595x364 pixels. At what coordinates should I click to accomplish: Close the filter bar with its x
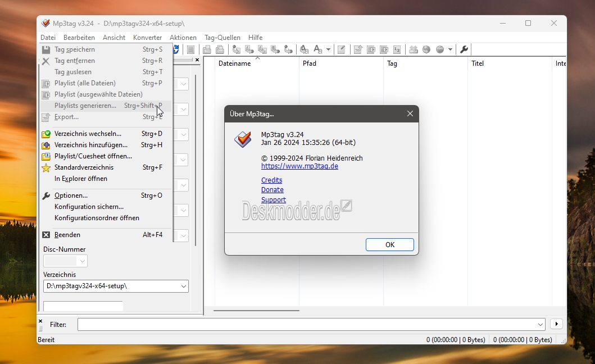(40, 321)
